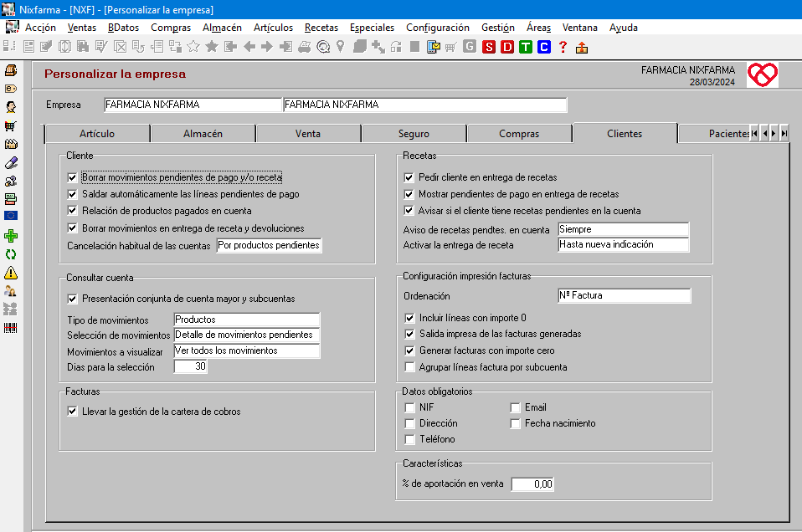This screenshot has width=802, height=532.
Task: Click the gray G toolbar button
Action: [470, 47]
